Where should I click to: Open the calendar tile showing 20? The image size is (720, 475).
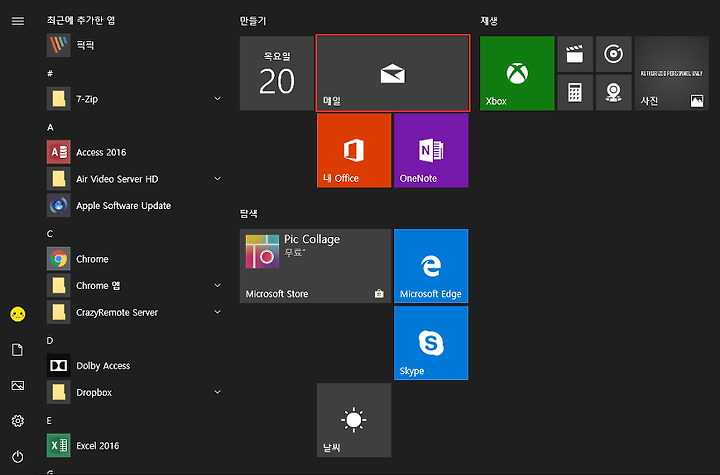(276, 74)
